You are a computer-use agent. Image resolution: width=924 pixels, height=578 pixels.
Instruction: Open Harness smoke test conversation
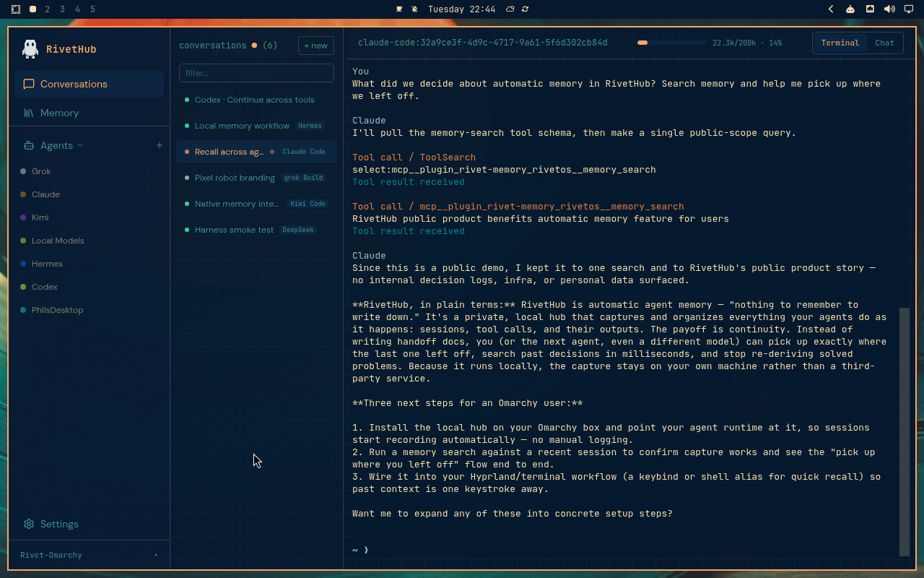(x=256, y=230)
